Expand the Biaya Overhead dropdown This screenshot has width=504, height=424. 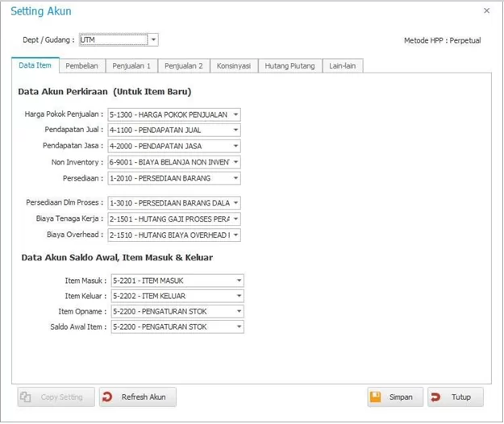click(235, 235)
